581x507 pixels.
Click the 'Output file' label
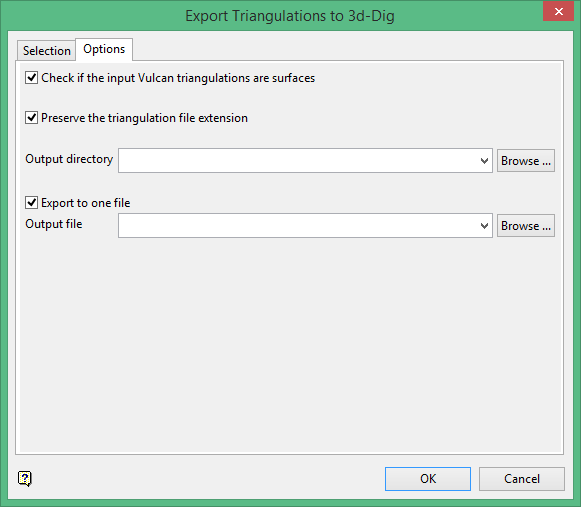click(x=54, y=224)
